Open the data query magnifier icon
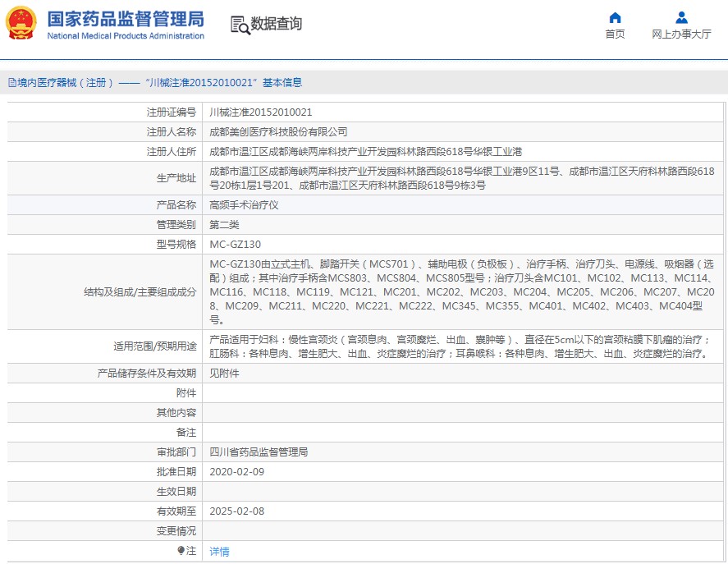728x564 pixels. [240, 25]
